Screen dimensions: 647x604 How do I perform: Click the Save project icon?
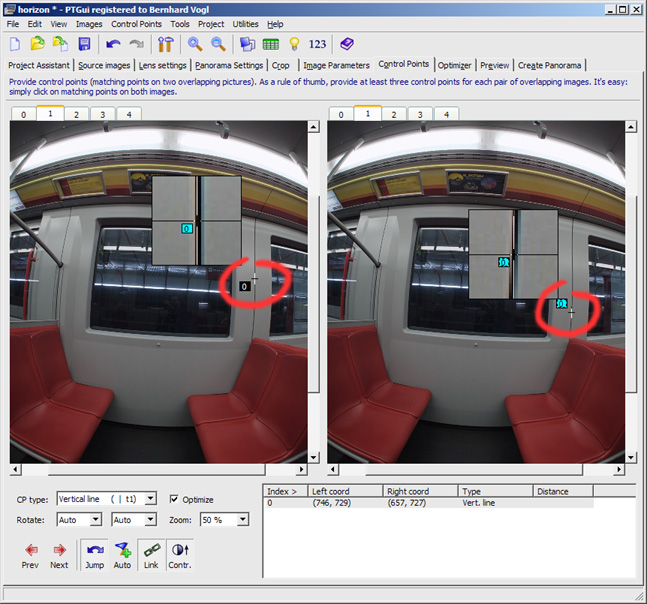tap(84, 44)
